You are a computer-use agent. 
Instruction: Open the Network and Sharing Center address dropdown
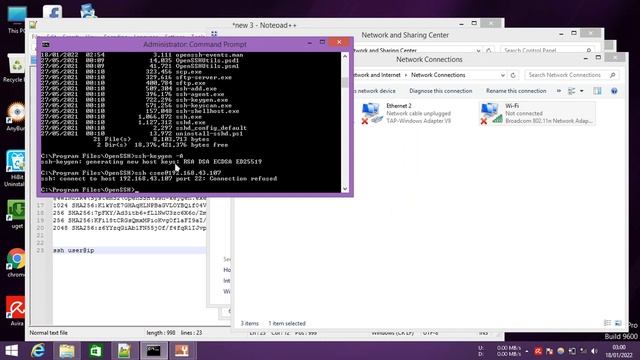[478, 51]
